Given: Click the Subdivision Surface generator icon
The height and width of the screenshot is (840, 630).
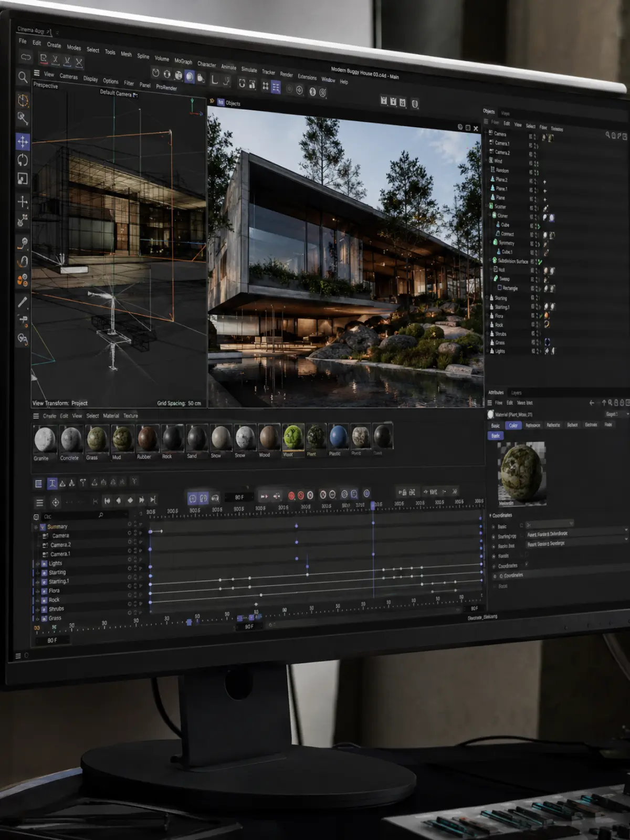Looking at the screenshot, I should tap(494, 260).
